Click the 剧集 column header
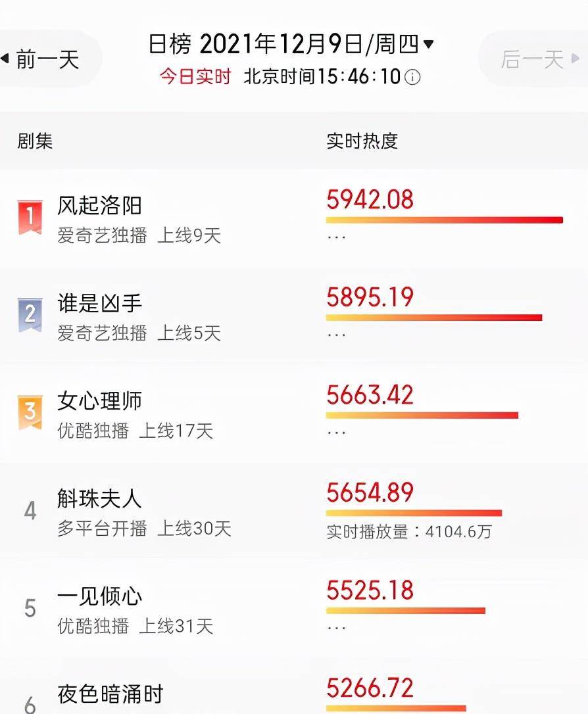The width and height of the screenshot is (588, 714). pyautogui.click(x=35, y=141)
